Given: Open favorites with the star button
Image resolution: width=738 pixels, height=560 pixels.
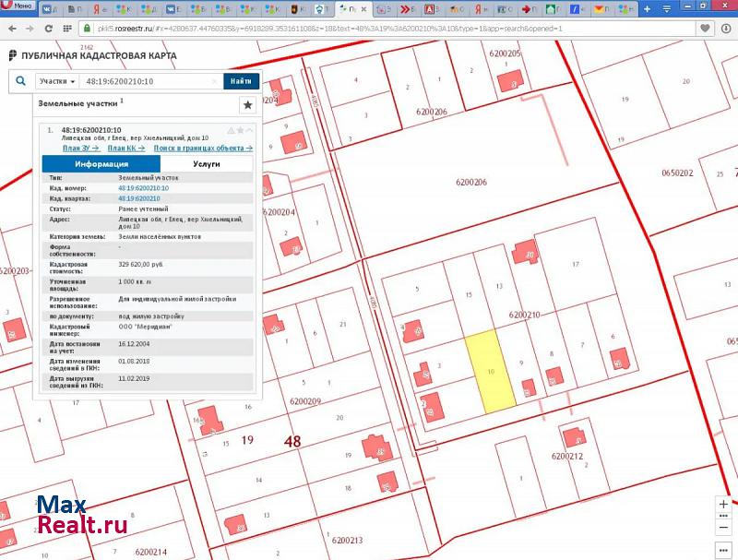Looking at the screenshot, I should point(247,105).
